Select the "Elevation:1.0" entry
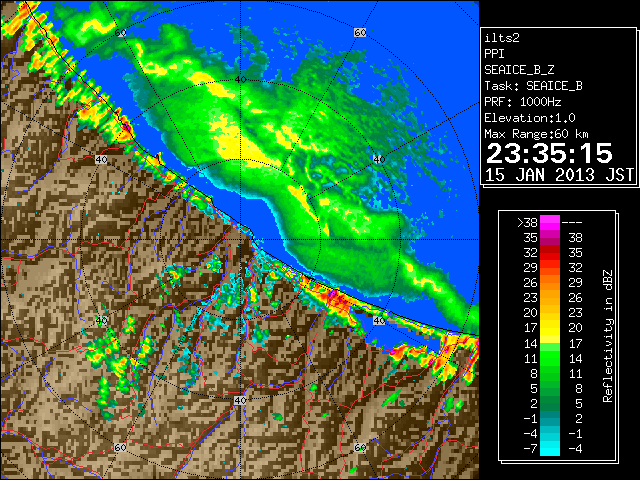The image size is (640, 480). [530, 118]
